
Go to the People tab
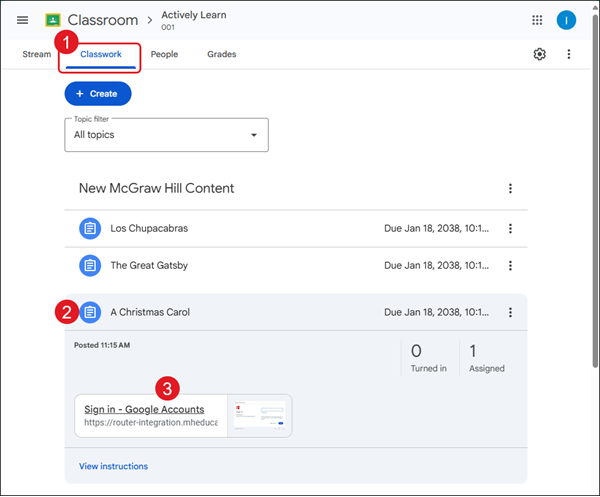tap(164, 54)
